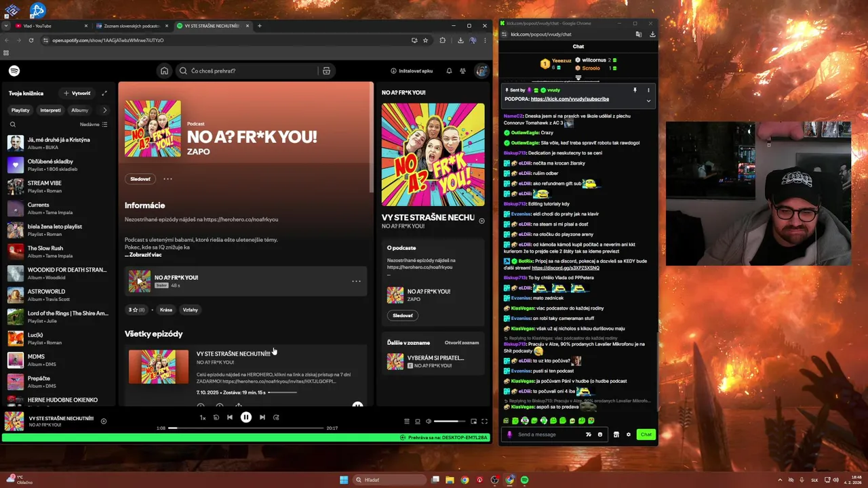
Task: Open Friend Activity icon in Spotify header
Action: pos(462,70)
